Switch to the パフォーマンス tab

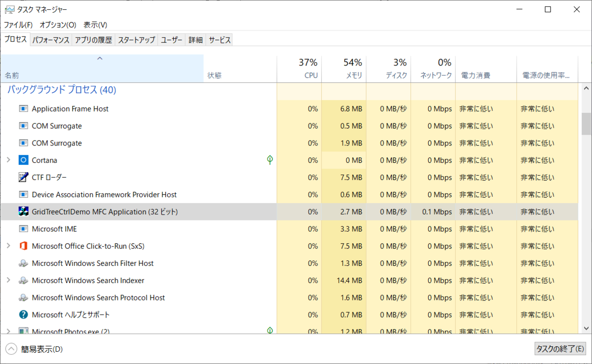click(50, 40)
